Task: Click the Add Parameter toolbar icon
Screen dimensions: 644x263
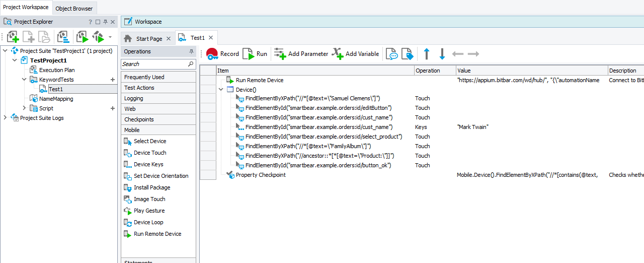Action: pos(301,54)
